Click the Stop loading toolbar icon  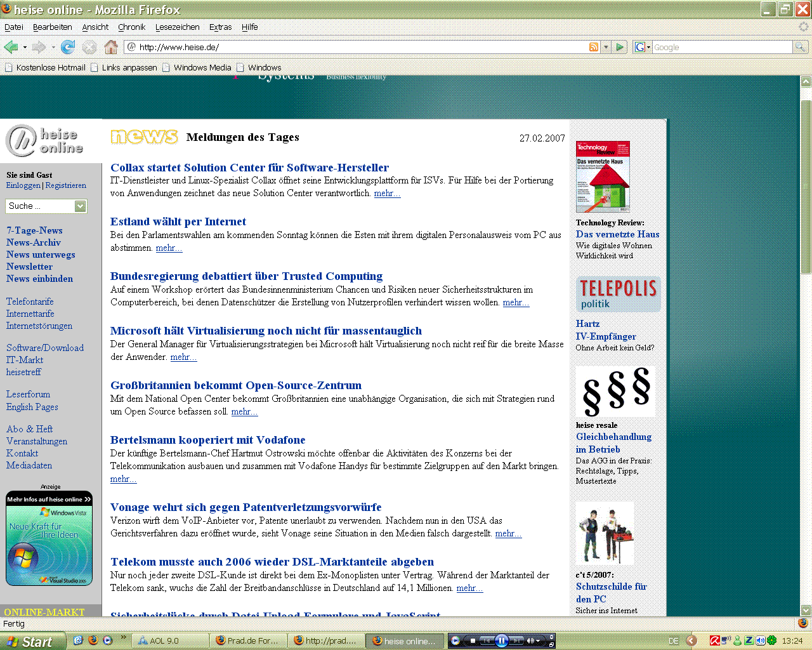[x=89, y=47]
